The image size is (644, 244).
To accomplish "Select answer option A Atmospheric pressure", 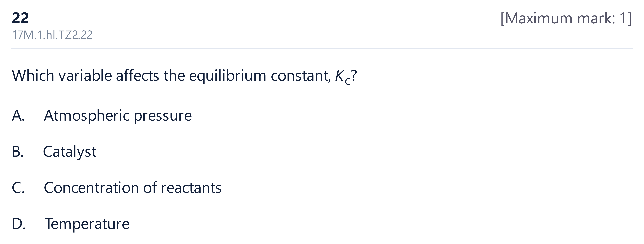I will pos(102,116).
